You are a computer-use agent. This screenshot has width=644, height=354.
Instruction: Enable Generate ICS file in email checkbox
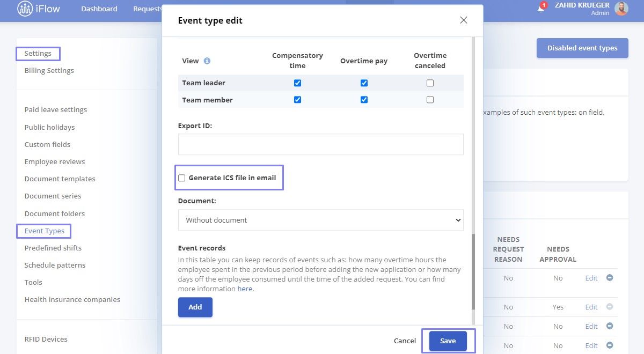pos(181,178)
